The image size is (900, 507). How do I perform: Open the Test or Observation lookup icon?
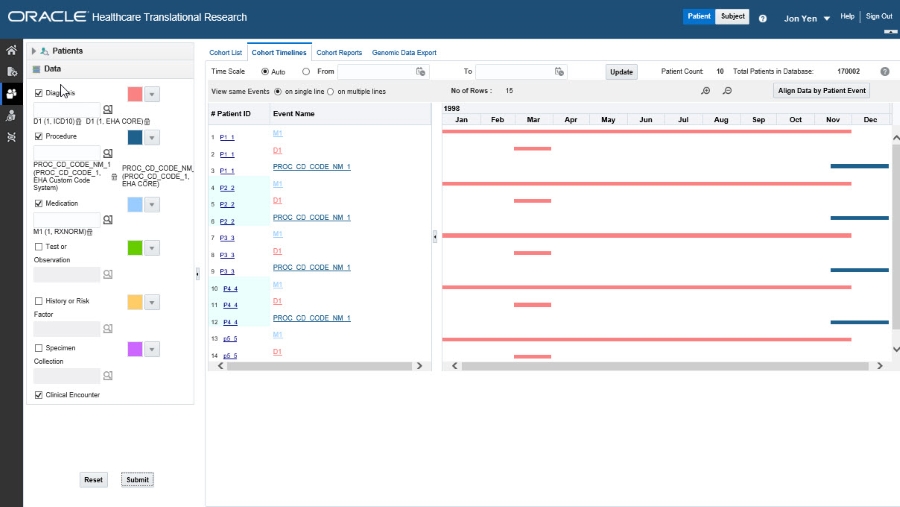pyautogui.click(x=108, y=274)
